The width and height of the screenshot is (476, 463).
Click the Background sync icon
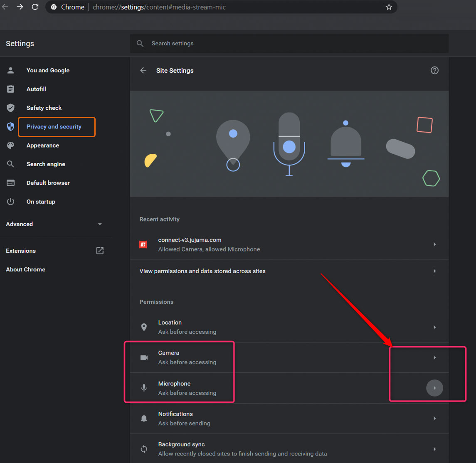click(x=144, y=449)
